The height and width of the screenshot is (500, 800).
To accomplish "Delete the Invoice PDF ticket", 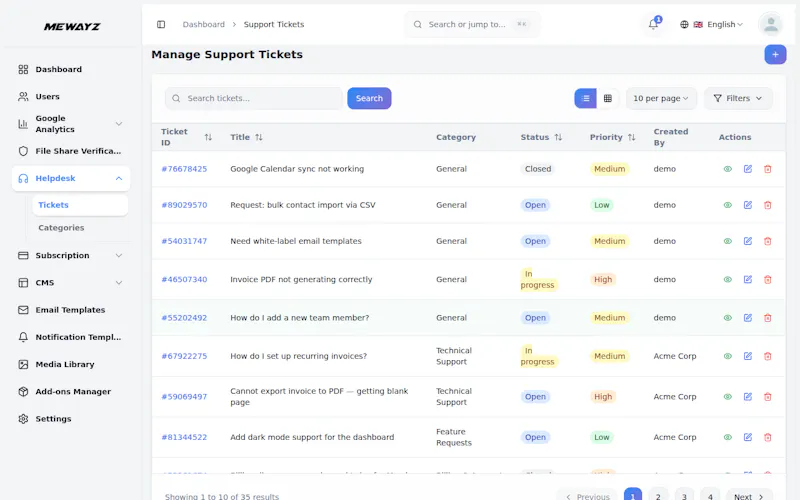I will [767, 280].
